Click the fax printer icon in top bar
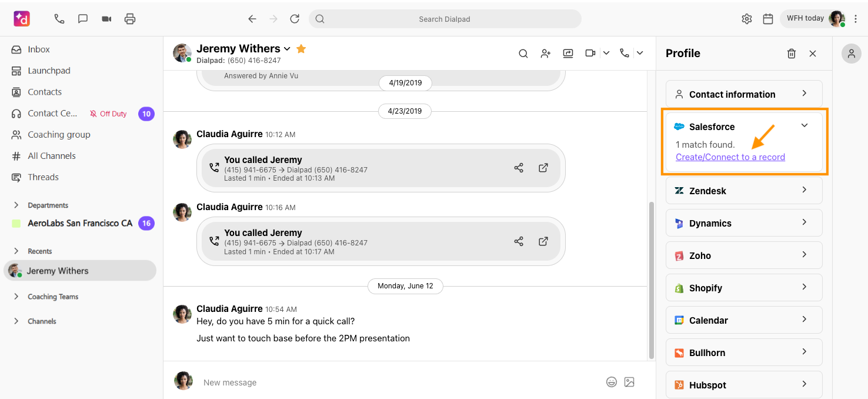 (130, 19)
